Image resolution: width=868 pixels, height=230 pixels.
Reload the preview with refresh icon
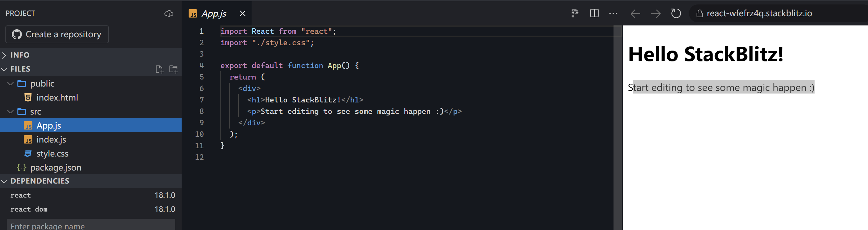click(676, 13)
